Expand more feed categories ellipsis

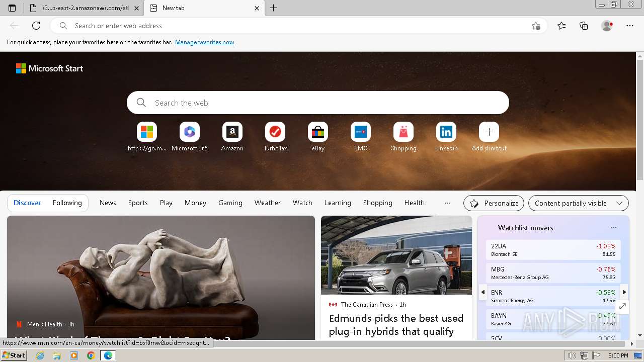(x=447, y=203)
